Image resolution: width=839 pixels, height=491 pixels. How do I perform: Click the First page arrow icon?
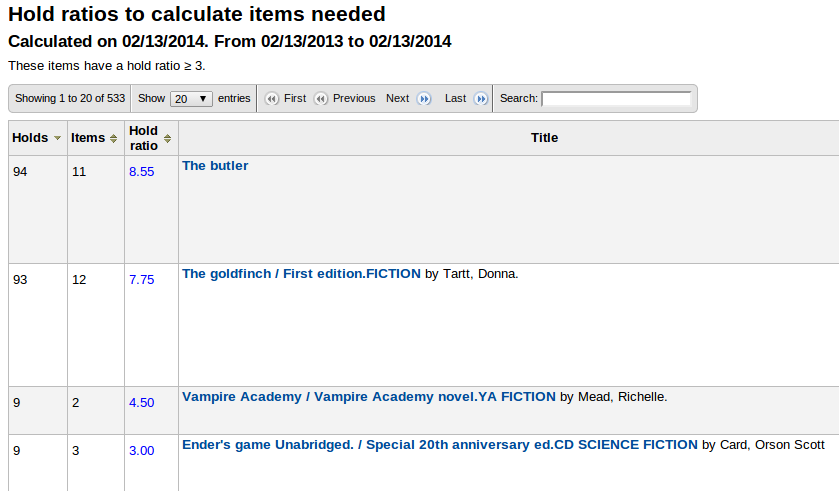(x=271, y=99)
